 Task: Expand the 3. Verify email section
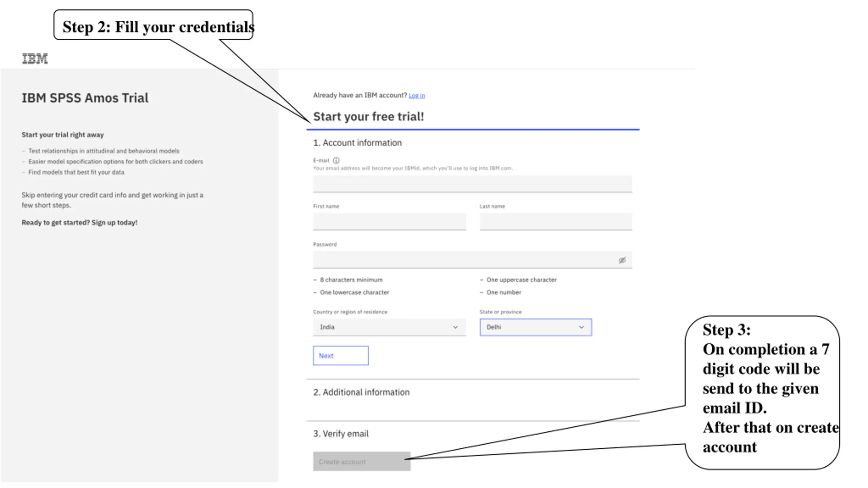tap(341, 434)
